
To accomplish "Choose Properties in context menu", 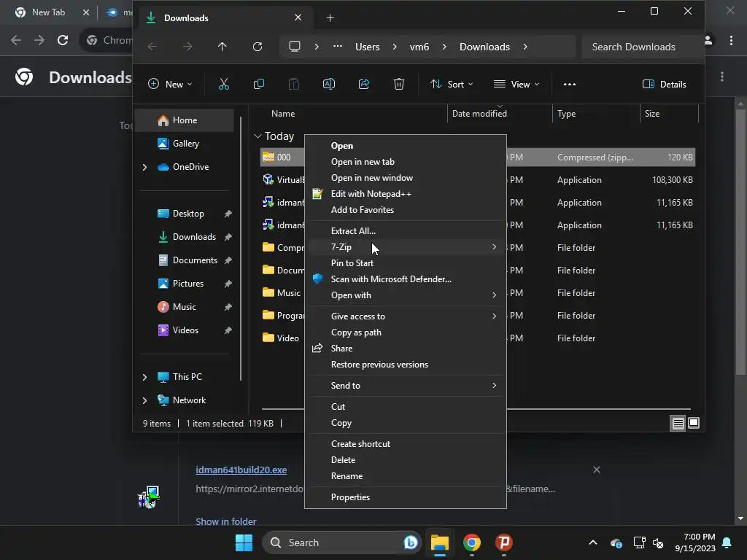I will tap(405, 497).
